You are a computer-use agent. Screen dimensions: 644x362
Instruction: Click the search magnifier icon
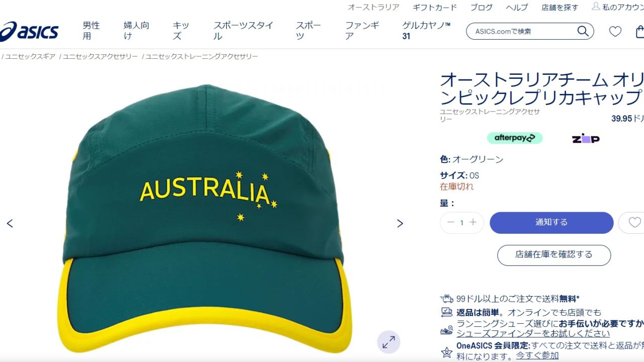pyautogui.click(x=583, y=31)
